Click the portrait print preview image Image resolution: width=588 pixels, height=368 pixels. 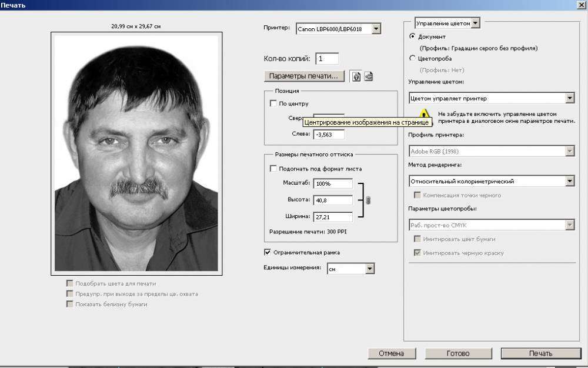(x=136, y=153)
